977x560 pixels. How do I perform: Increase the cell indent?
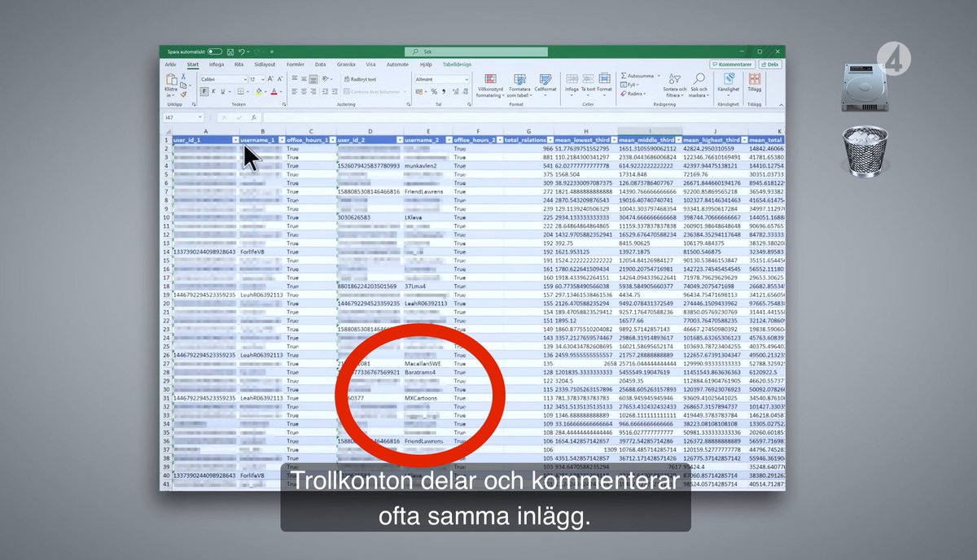[335, 92]
